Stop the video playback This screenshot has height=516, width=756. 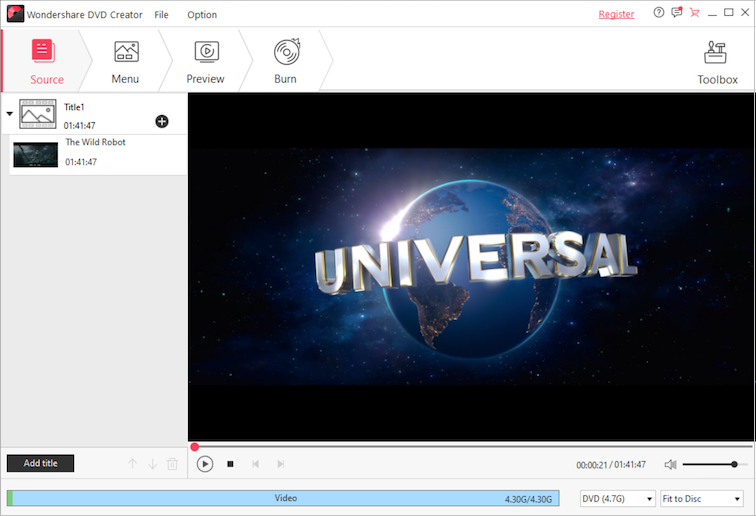coord(230,464)
